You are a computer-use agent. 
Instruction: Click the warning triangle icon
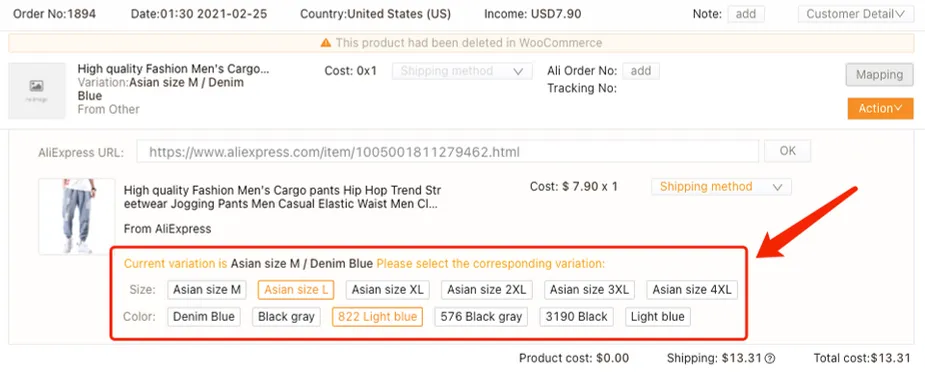326,43
